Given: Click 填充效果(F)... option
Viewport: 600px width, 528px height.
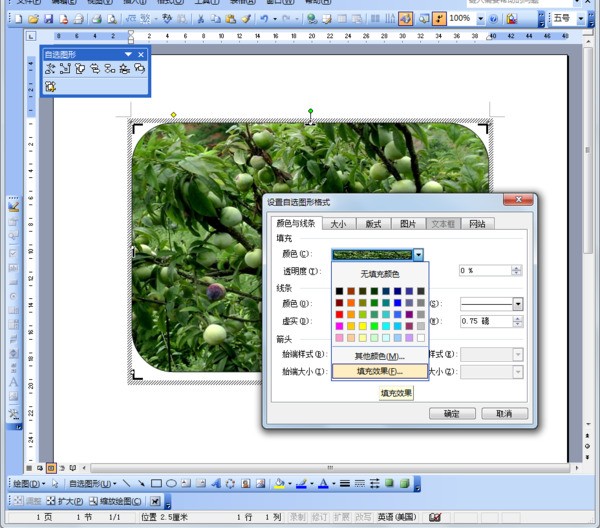Looking at the screenshot, I should 380,371.
